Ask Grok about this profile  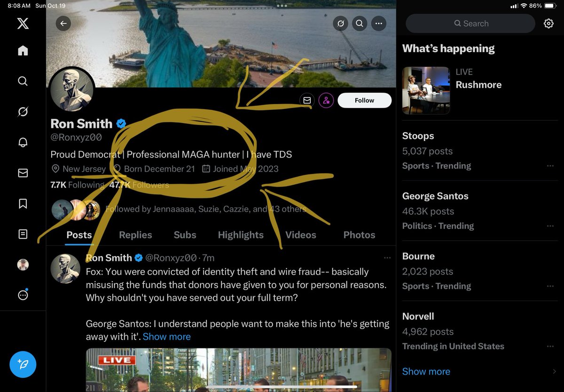pyautogui.click(x=340, y=24)
